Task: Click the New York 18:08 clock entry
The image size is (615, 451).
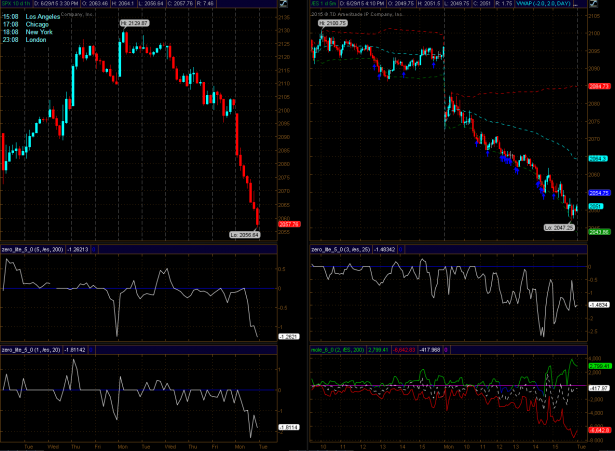Action: [30, 33]
